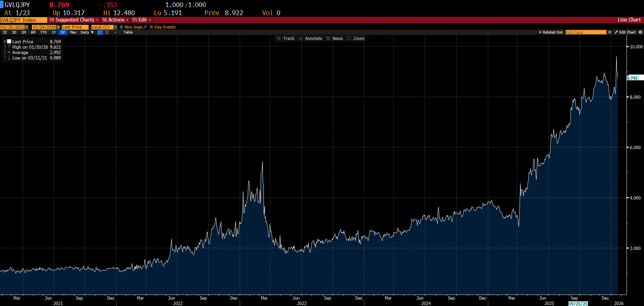Open the Table view of chart data
Screen dimensions: 644x306
(128, 32)
